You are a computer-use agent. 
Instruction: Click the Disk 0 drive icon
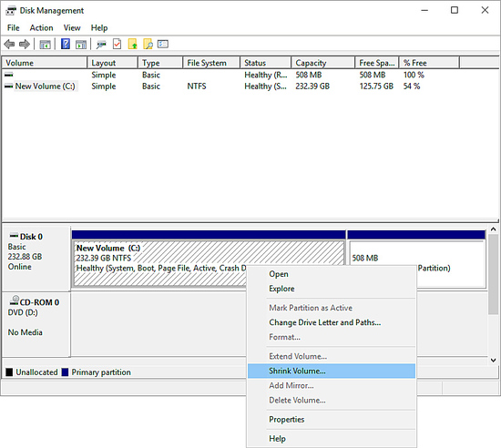pyautogui.click(x=14, y=236)
